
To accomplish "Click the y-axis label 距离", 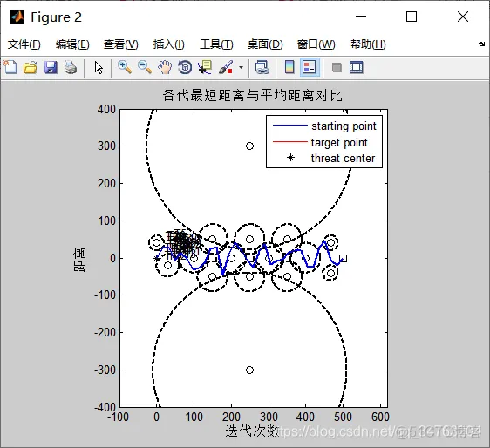I will click(x=79, y=260).
